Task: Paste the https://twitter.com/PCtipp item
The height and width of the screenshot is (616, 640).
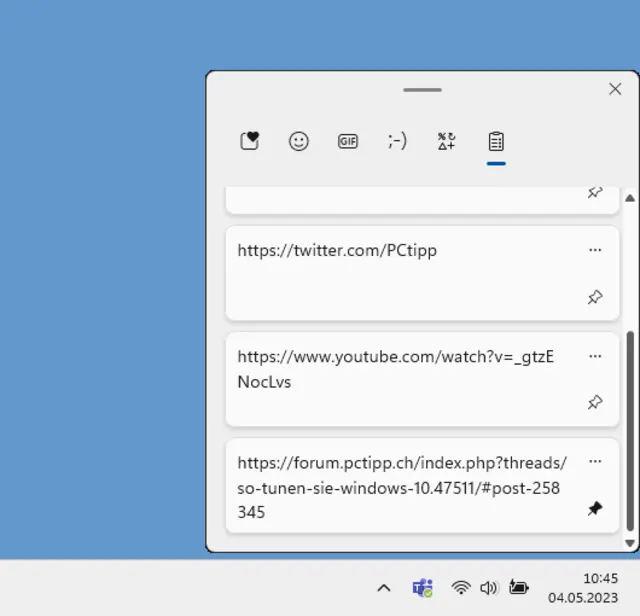Action: [400, 272]
